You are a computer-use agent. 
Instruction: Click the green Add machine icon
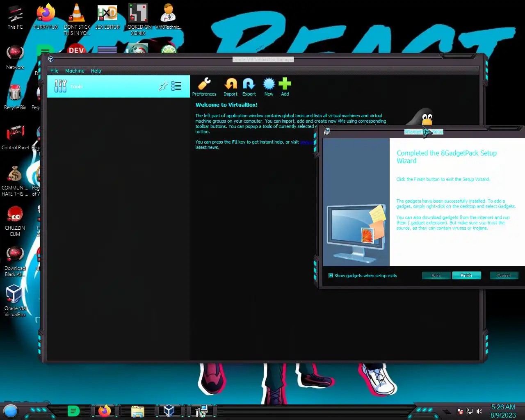[285, 87]
